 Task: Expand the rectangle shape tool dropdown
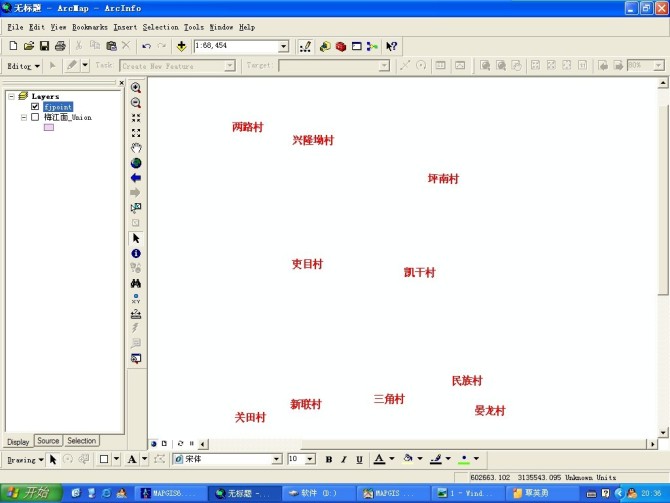[x=117, y=459]
